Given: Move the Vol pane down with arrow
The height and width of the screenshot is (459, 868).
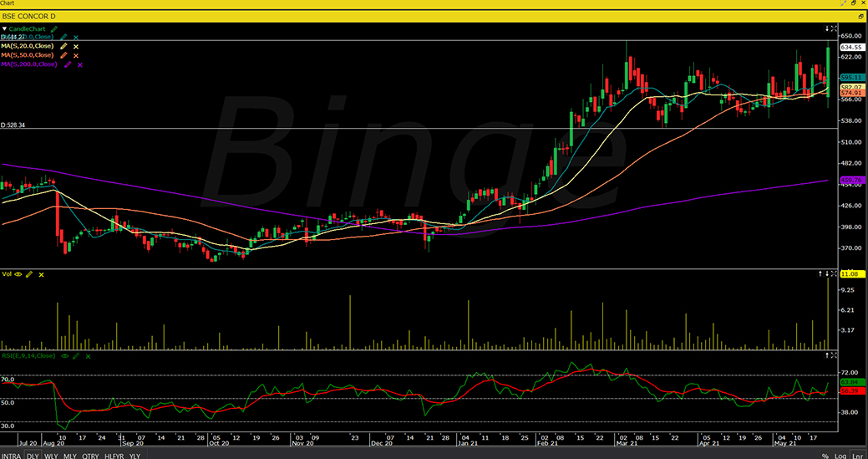Looking at the screenshot, I should pos(827,273).
